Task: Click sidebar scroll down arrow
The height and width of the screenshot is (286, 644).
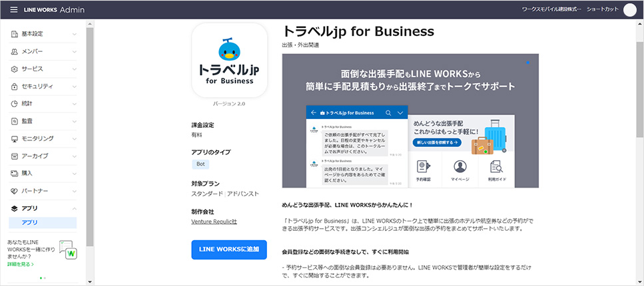Action: 90,282
